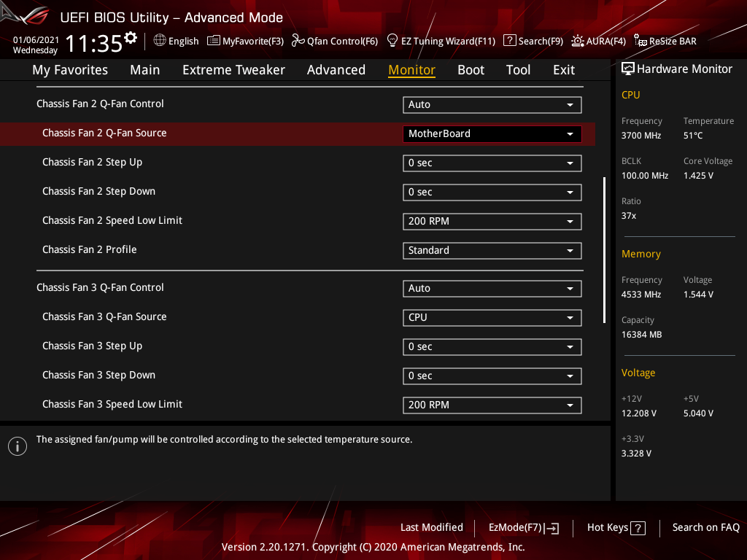The height and width of the screenshot is (560, 747).
Task: Select the Monitor tab
Action: pos(411,70)
